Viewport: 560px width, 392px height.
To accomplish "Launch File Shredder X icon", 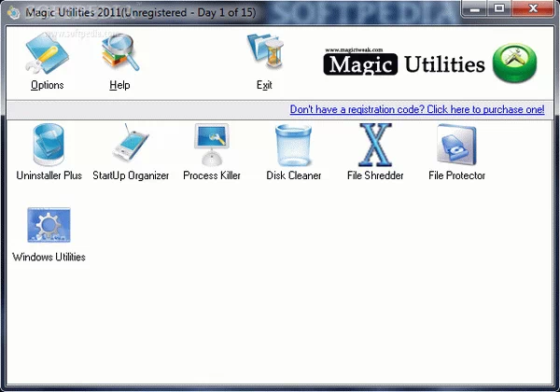I will click(375, 145).
